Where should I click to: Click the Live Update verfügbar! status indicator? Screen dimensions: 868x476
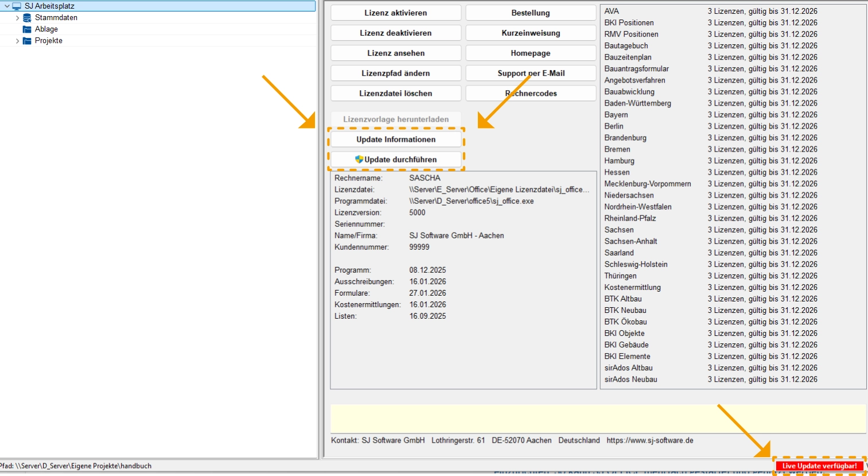(819, 466)
